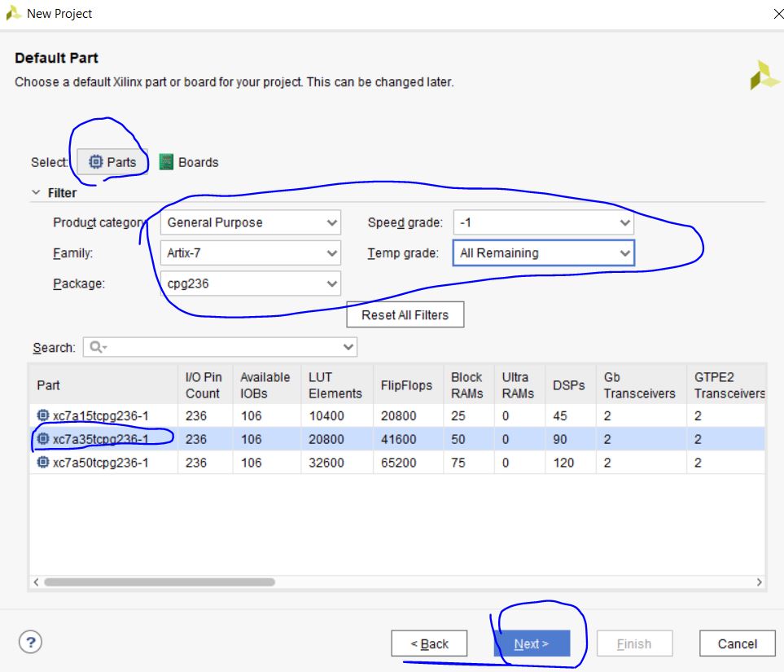Cancel the New Project wizard
This screenshot has width=784, height=672.
click(x=737, y=643)
